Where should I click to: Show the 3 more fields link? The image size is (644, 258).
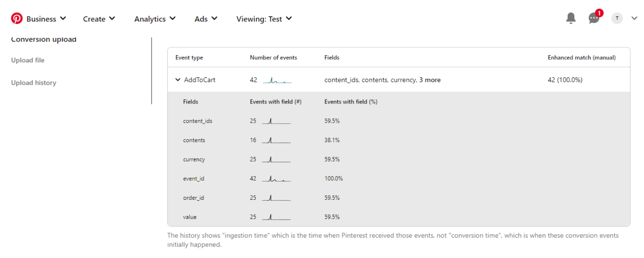[x=430, y=80]
